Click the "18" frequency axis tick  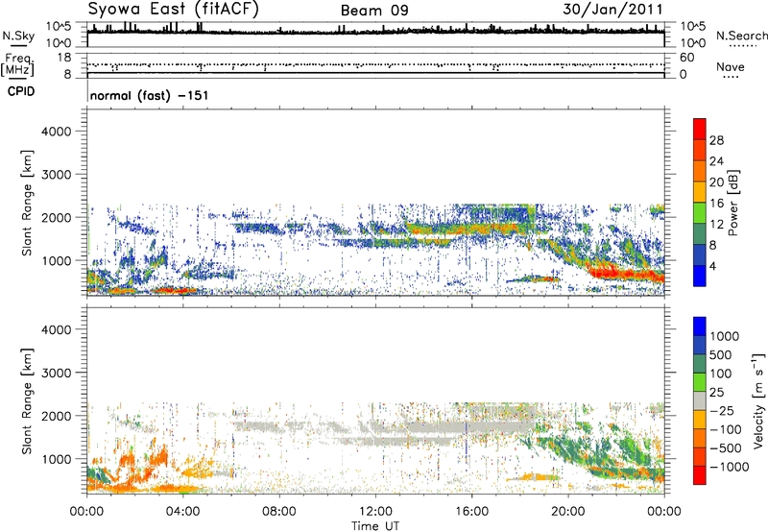pyautogui.click(x=63, y=58)
